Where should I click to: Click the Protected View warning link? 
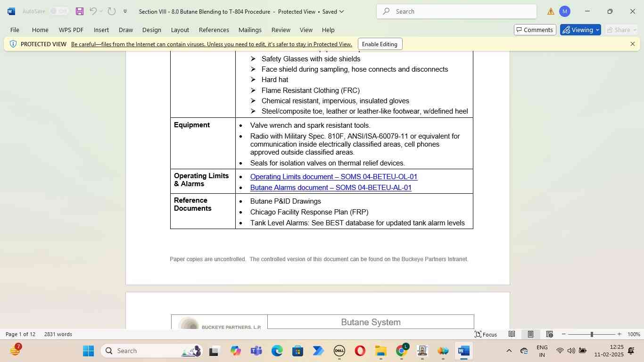(212, 44)
